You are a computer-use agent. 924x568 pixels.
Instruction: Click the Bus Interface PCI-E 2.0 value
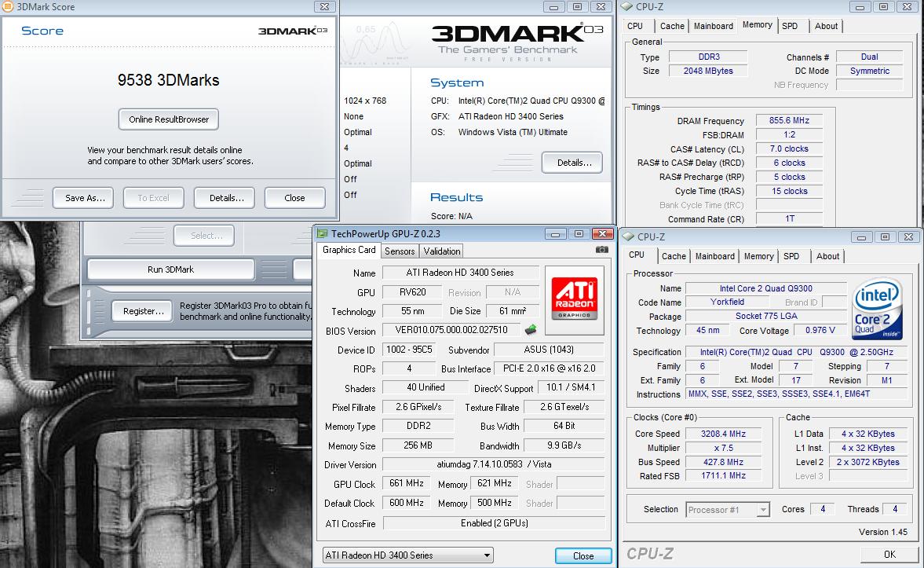click(550, 368)
